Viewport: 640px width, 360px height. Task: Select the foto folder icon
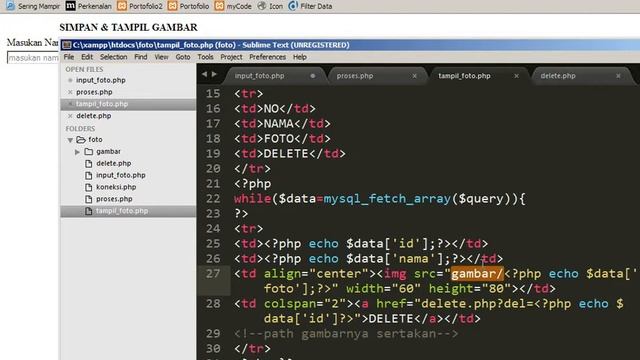pos(81,140)
